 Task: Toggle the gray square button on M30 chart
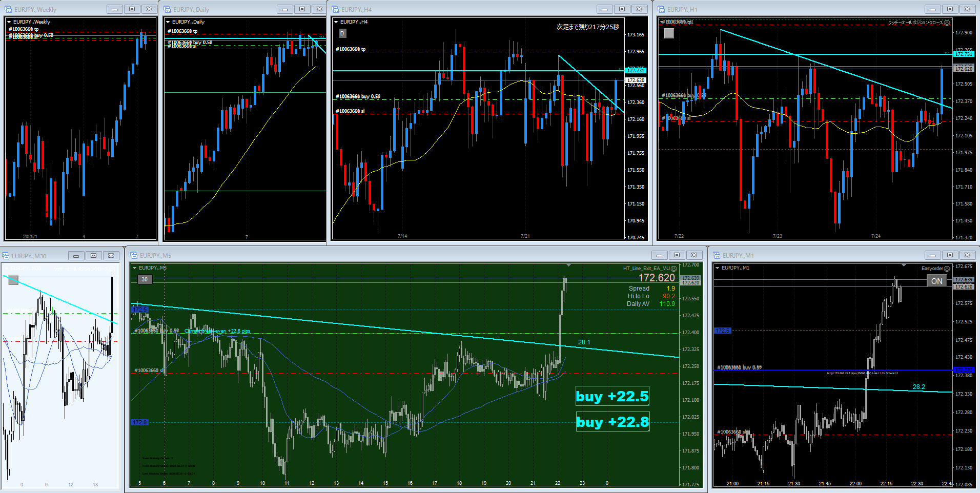click(13, 280)
